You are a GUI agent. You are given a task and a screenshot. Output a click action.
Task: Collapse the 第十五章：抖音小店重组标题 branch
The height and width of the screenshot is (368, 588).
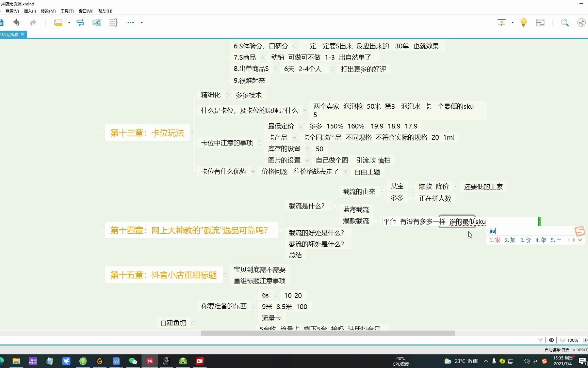click(x=225, y=275)
